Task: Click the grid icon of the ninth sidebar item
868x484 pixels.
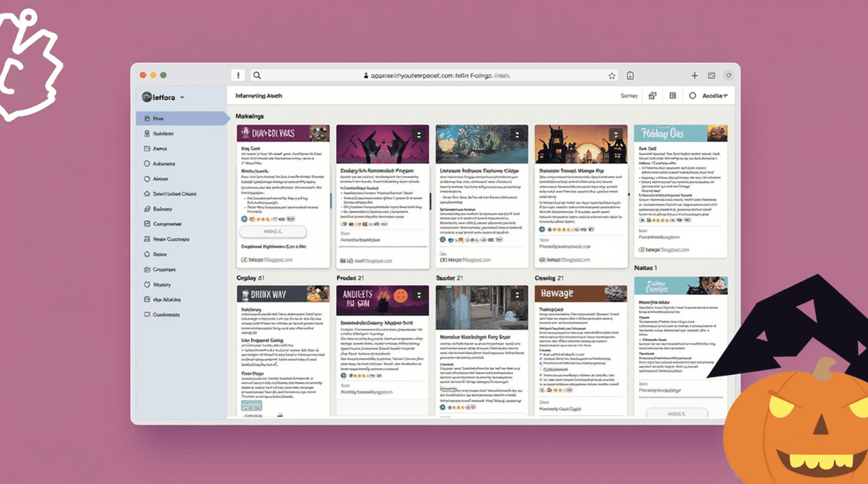Action: tap(147, 239)
